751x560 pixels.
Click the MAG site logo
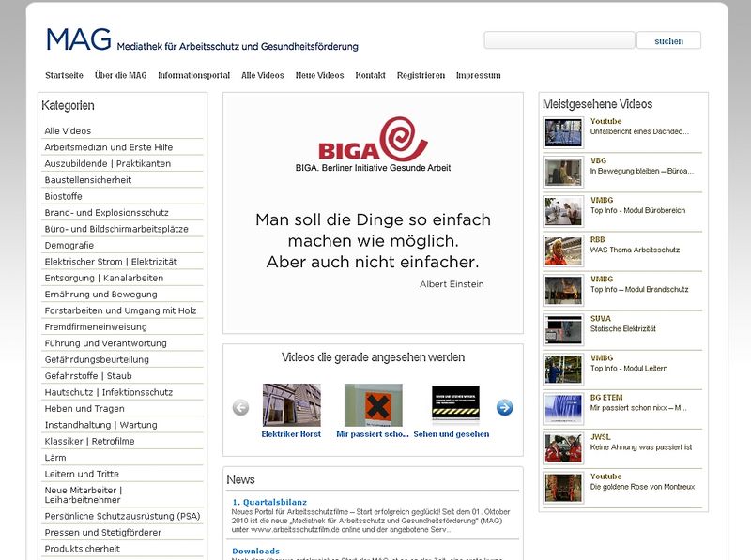(x=79, y=39)
